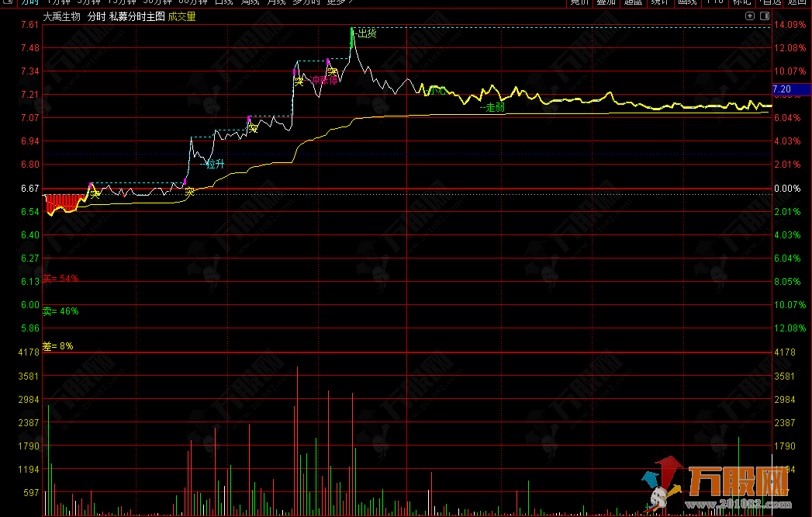This screenshot has width=812, height=517.
Task: Switch to the 日线 daily chart tab
Action: (223, 2)
